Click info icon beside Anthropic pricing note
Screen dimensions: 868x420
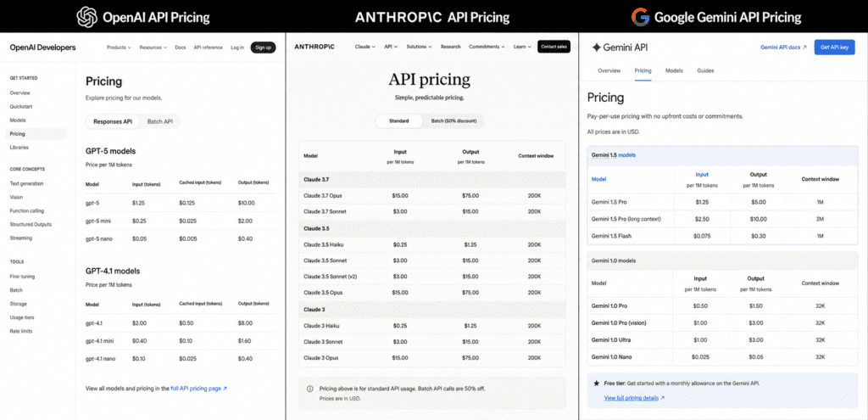pyautogui.click(x=309, y=389)
